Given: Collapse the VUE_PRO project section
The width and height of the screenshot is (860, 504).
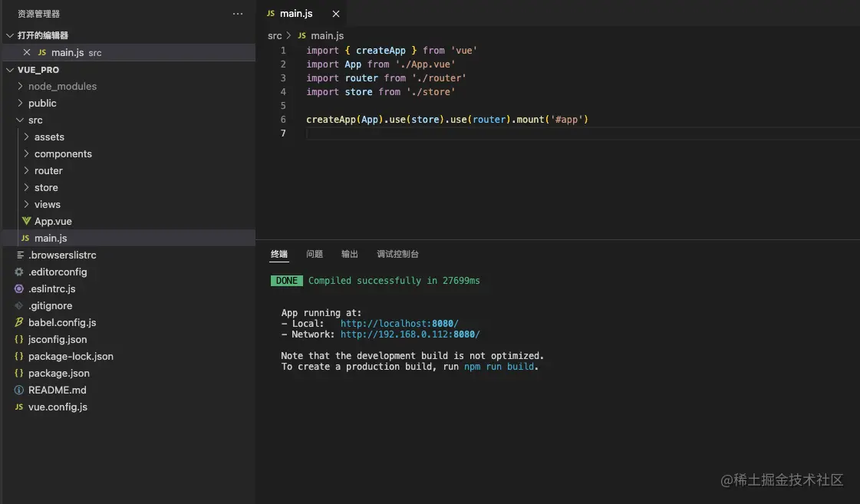Looking at the screenshot, I should pos(10,70).
